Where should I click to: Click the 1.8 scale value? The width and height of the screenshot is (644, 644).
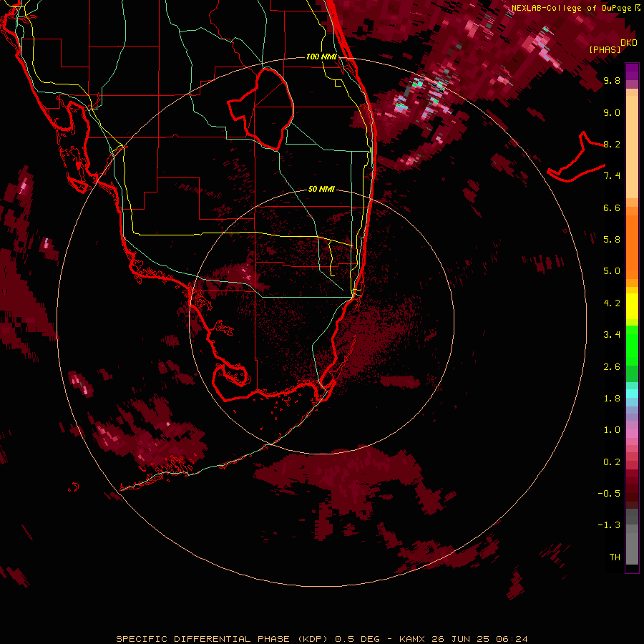[x=612, y=399]
